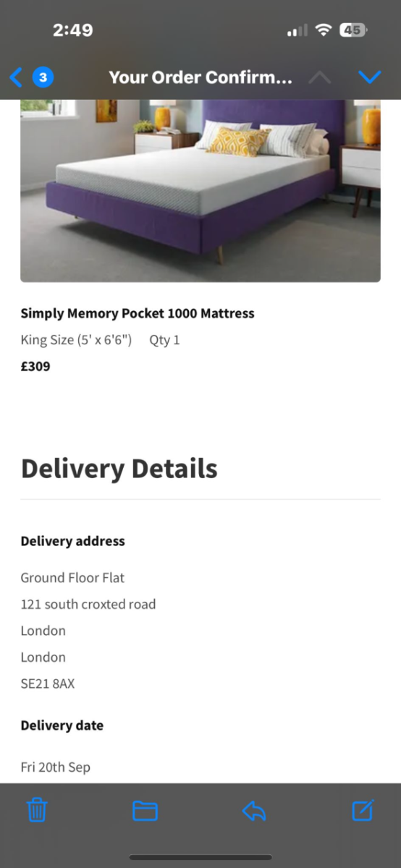
Task: Open reply options with the arrow icon
Action: click(x=254, y=811)
